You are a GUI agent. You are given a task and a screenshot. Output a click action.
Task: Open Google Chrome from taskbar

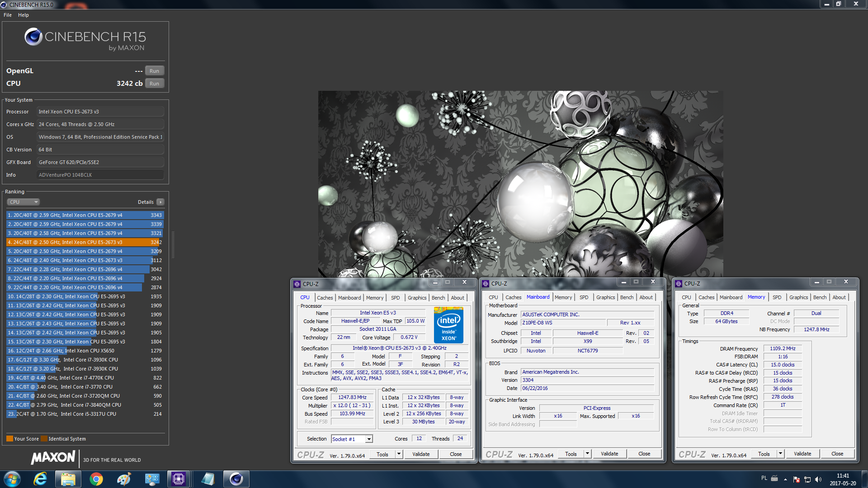[96, 479]
